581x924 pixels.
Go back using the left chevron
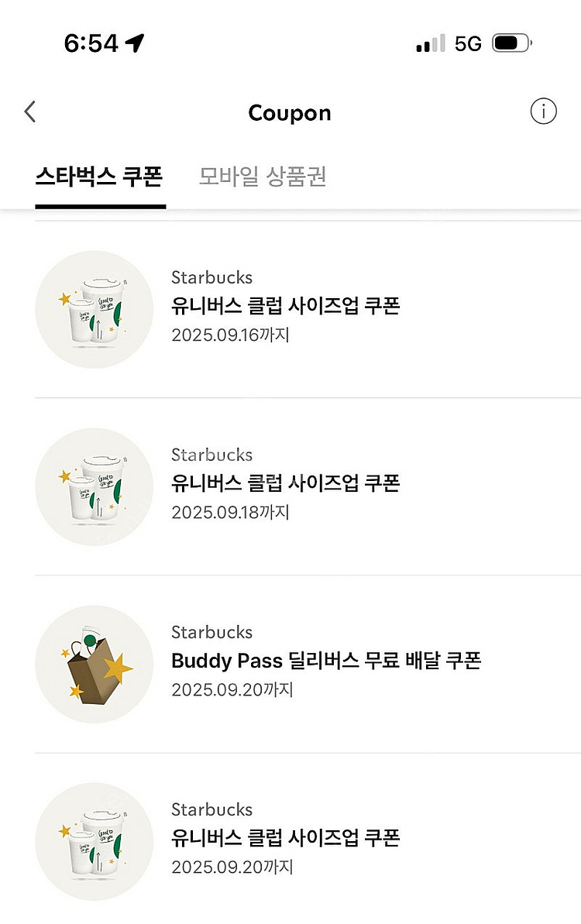coord(29,112)
